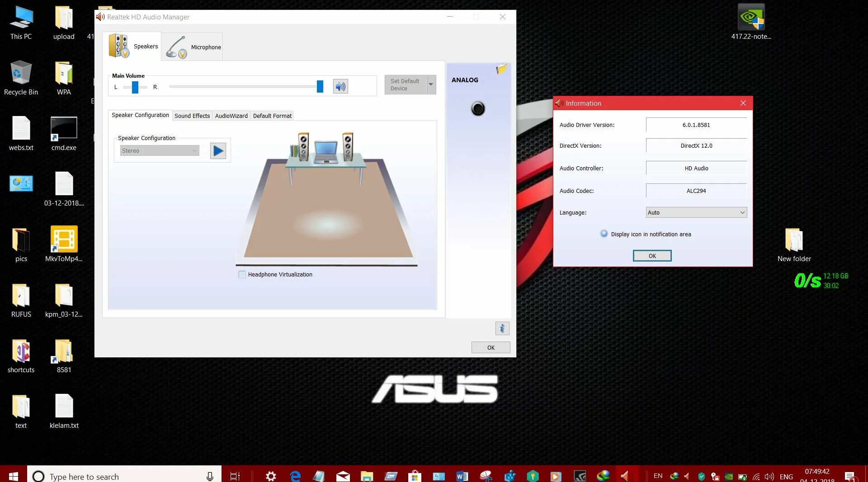Mute the main volume speaker button
Image resolution: width=868 pixels, height=482 pixels.
[x=340, y=86]
